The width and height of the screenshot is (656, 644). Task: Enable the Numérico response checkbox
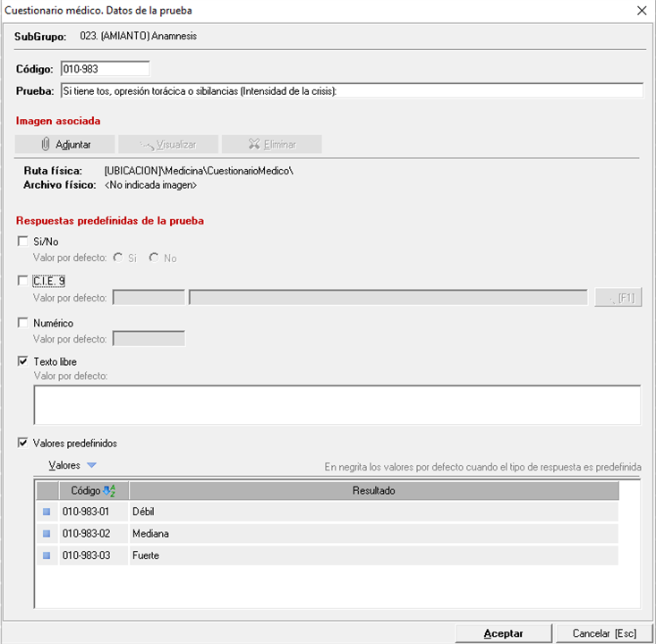coord(23,322)
